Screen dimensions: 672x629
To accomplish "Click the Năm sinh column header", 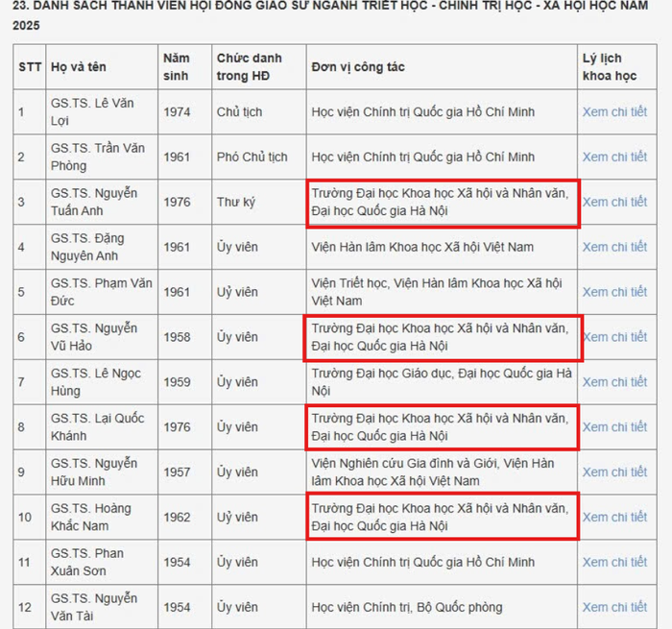I will point(176,67).
